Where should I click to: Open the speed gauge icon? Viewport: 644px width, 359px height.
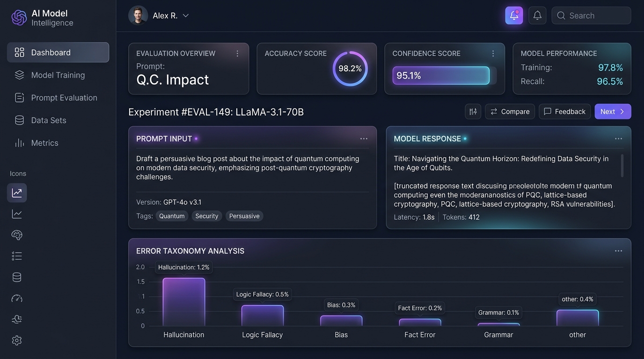(17, 298)
